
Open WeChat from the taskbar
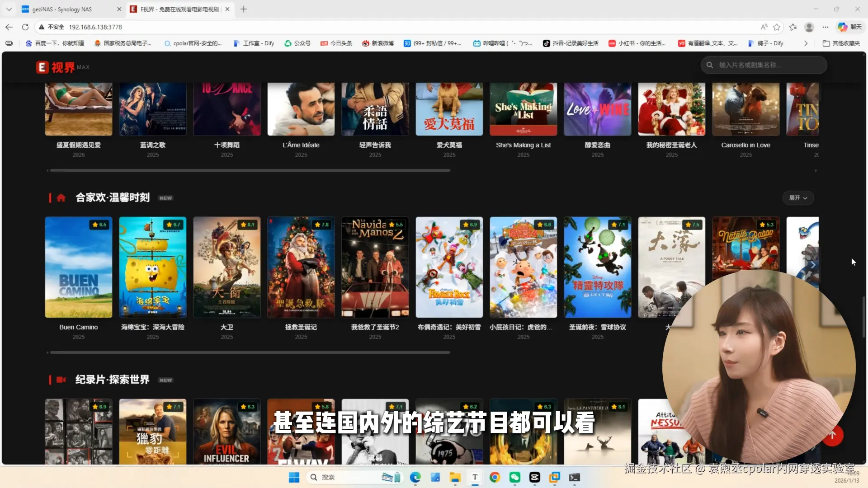514,477
